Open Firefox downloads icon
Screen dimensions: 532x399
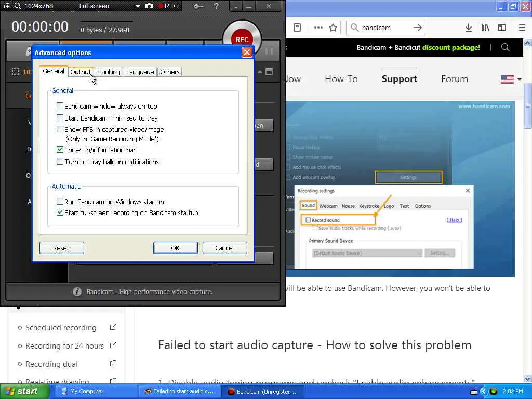(x=469, y=28)
